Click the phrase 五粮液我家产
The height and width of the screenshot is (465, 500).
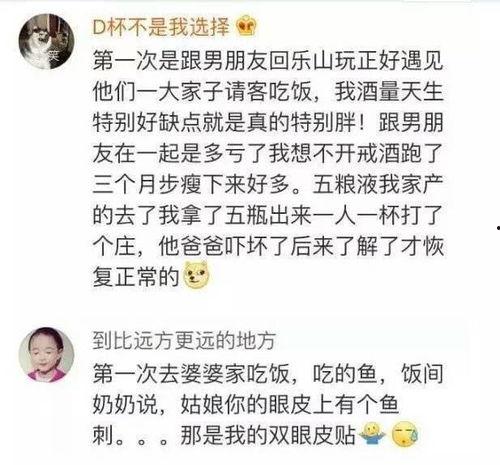pos(378,184)
